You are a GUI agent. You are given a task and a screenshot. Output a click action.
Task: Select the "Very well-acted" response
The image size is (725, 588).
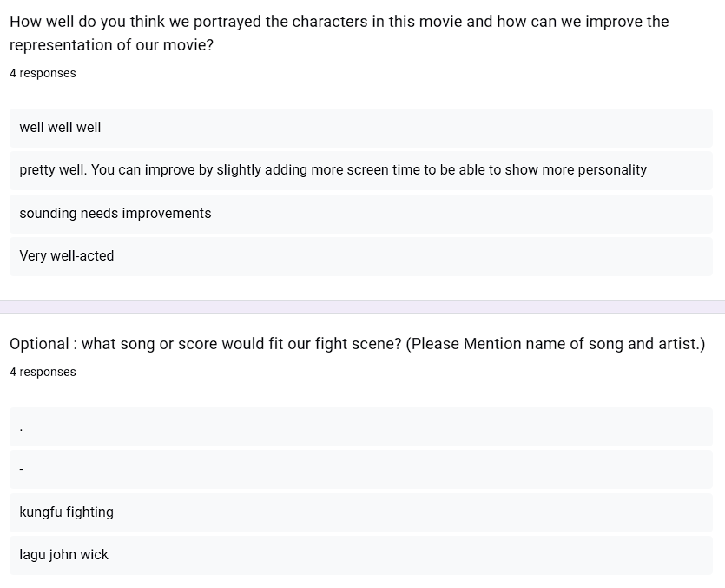pos(67,256)
